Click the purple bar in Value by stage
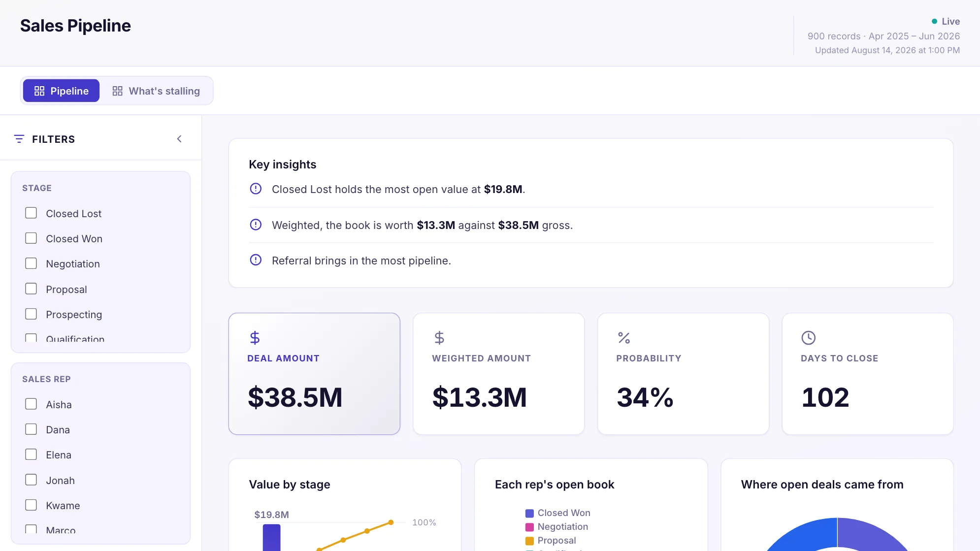This screenshot has width=980, height=551. (271, 538)
